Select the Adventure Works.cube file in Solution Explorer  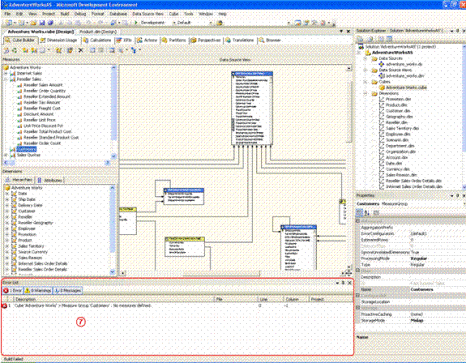406,87
